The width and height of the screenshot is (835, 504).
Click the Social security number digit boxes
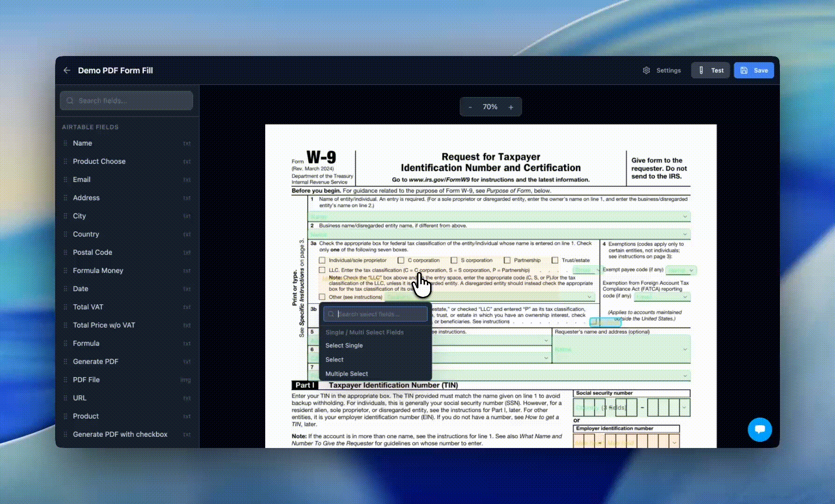631,407
